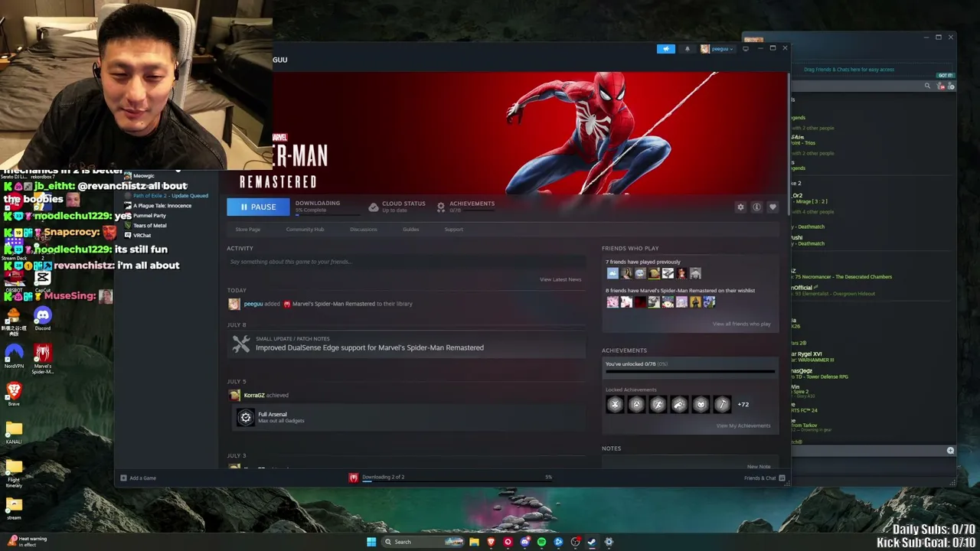This screenshot has width=980, height=551.
Task: Open the KANALI desktop folder
Action: point(14,432)
